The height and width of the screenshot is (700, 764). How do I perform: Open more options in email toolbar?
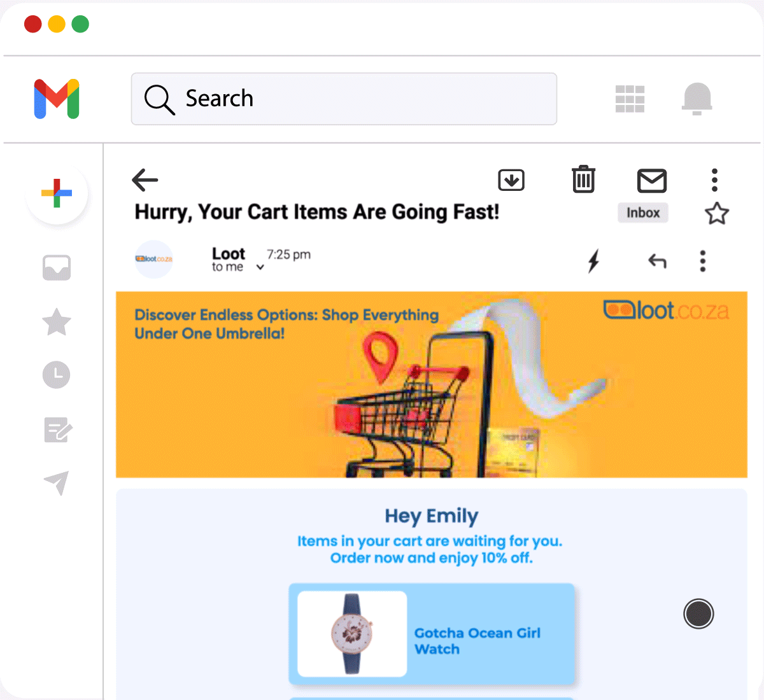(714, 180)
